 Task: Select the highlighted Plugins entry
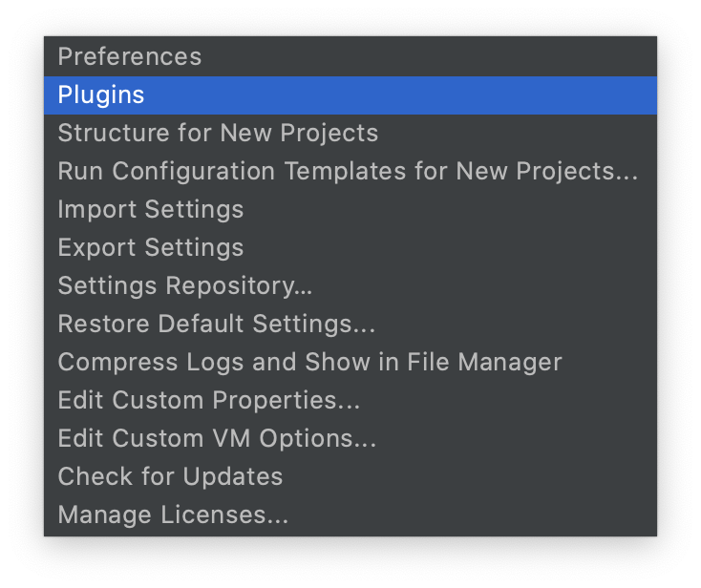(101, 94)
